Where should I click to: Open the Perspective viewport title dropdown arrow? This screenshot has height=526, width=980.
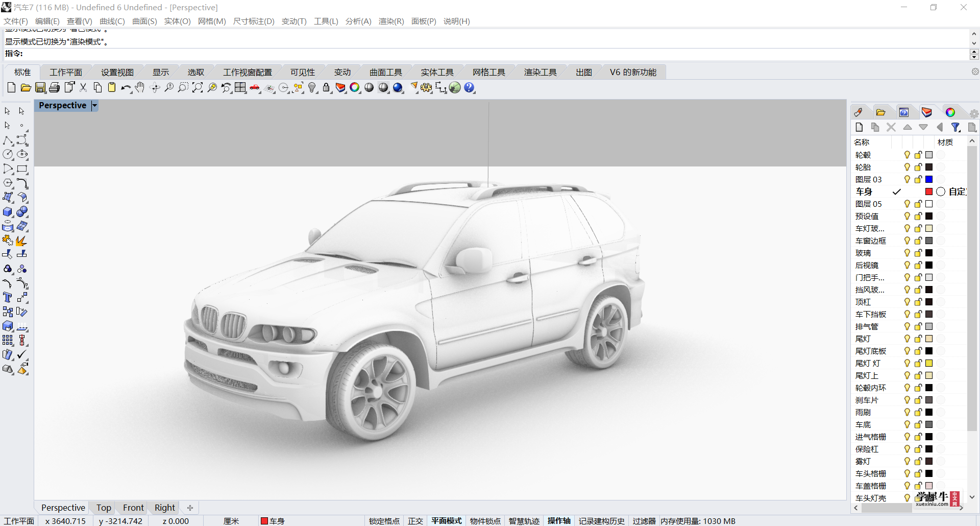click(x=94, y=106)
